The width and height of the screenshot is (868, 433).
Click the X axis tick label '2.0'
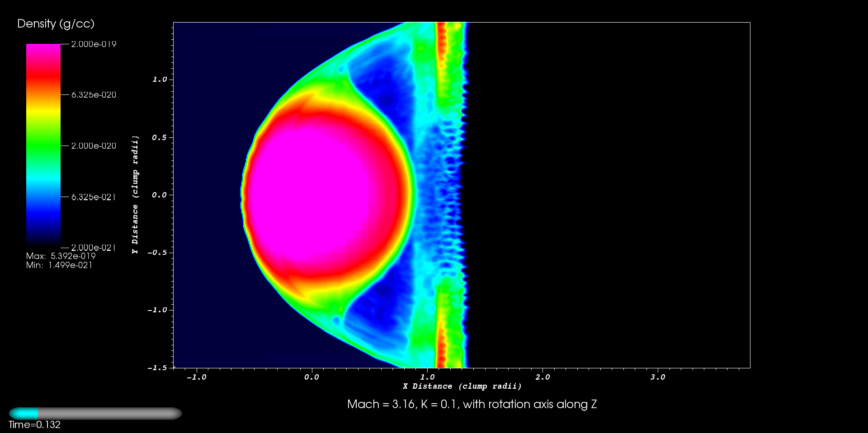point(542,377)
